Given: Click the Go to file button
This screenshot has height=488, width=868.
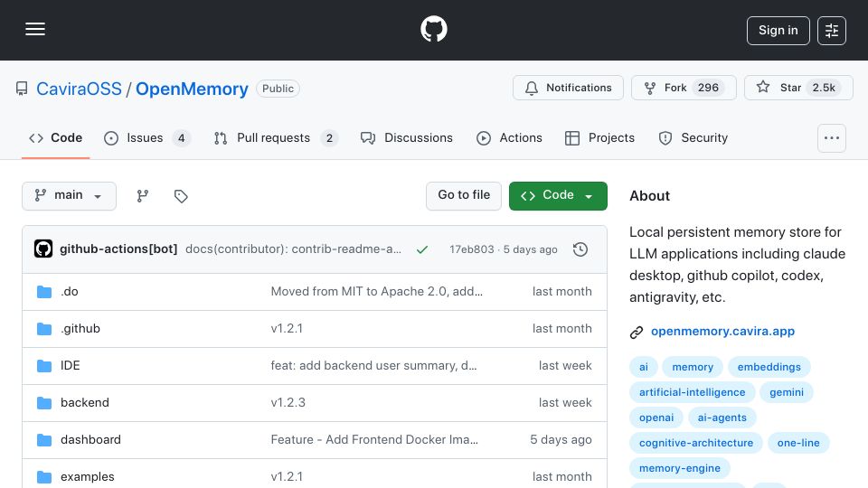Looking at the screenshot, I should (463, 196).
